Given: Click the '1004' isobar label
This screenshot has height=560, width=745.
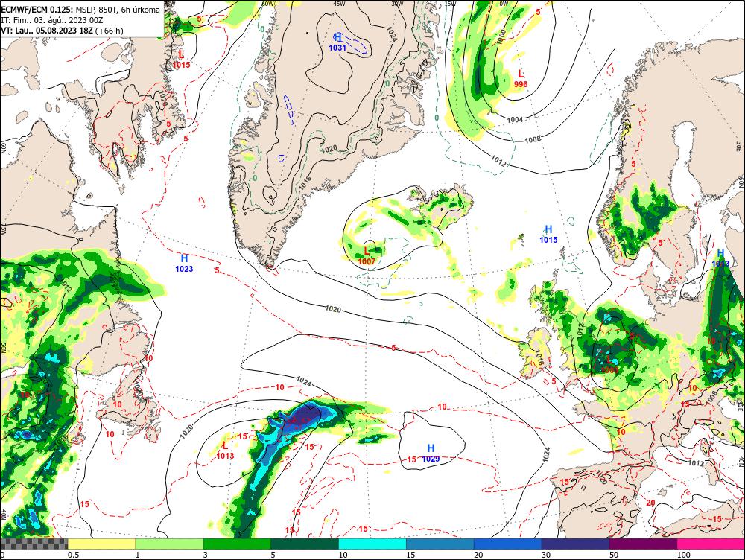Looking at the screenshot, I should 515,120.
